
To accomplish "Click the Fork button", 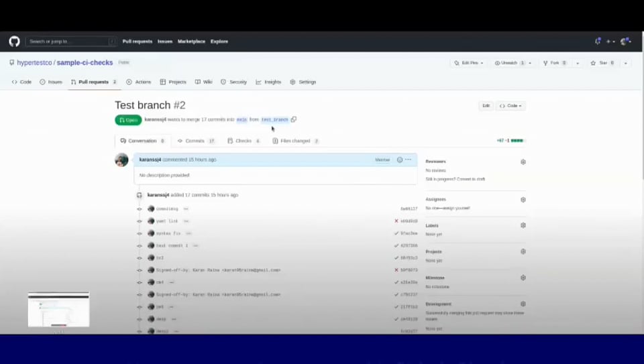I will (555, 63).
